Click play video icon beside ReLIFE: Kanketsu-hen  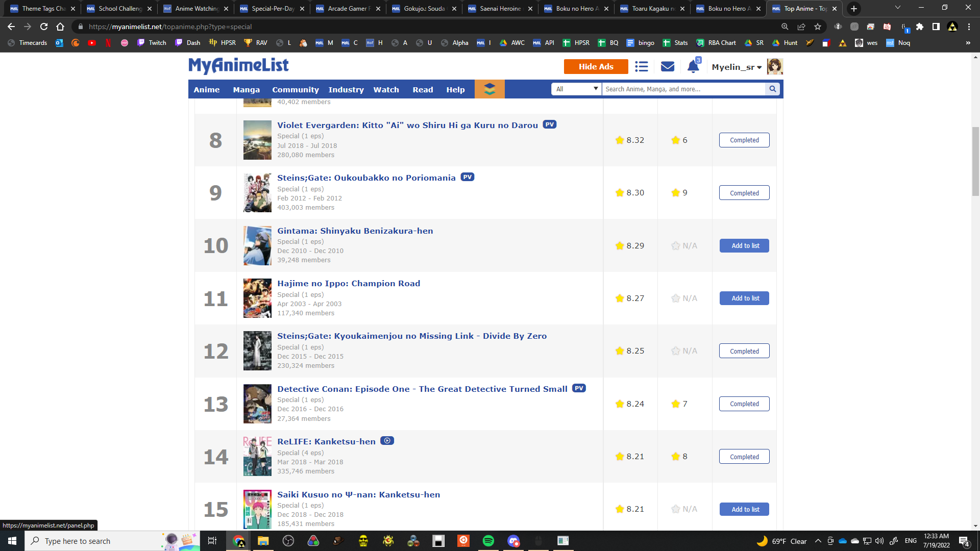387,441
